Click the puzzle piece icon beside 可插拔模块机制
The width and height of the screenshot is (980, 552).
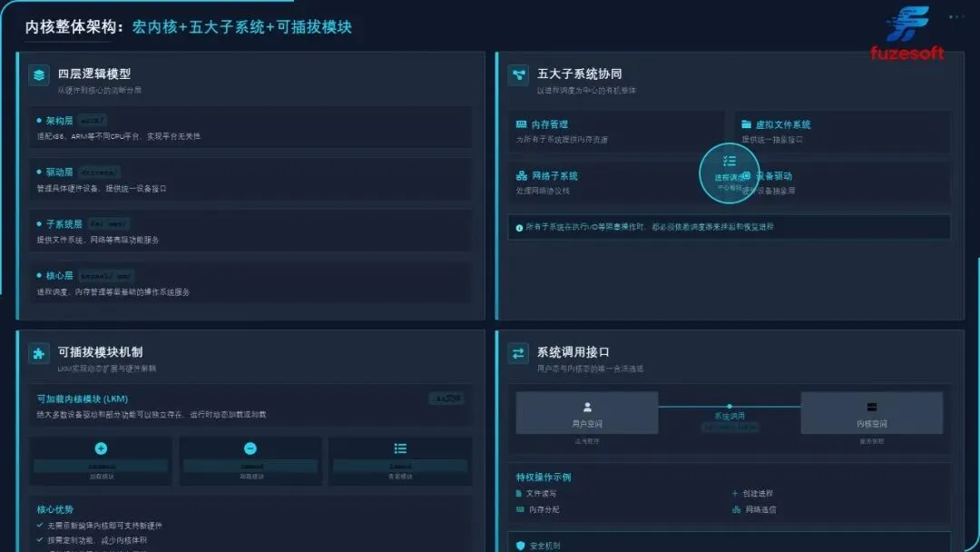[x=39, y=353]
